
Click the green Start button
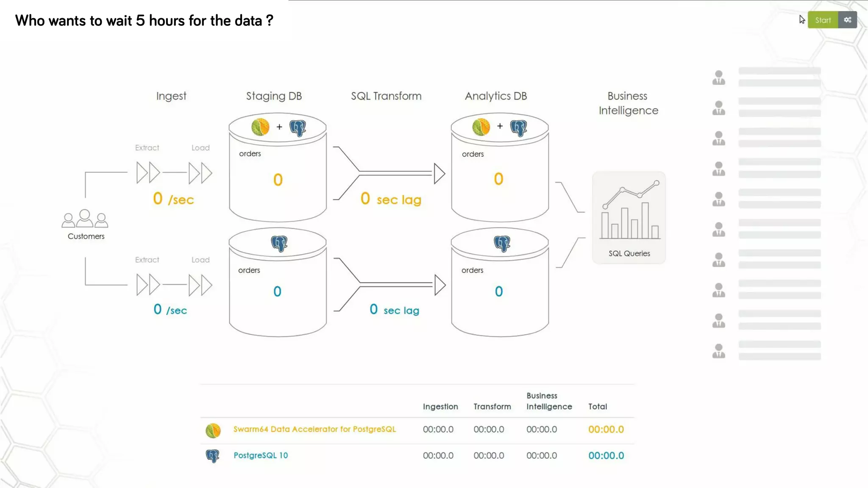point(823,20)
